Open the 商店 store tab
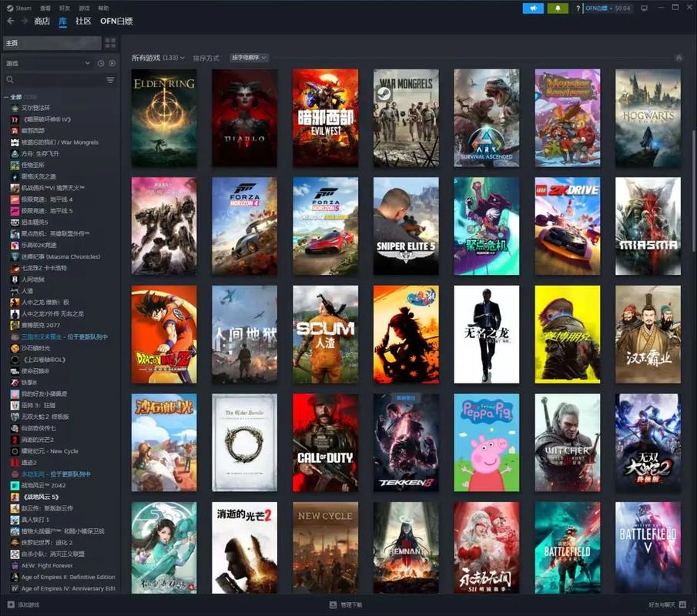This screenshot has width=697, height=616. click(42, 21)
